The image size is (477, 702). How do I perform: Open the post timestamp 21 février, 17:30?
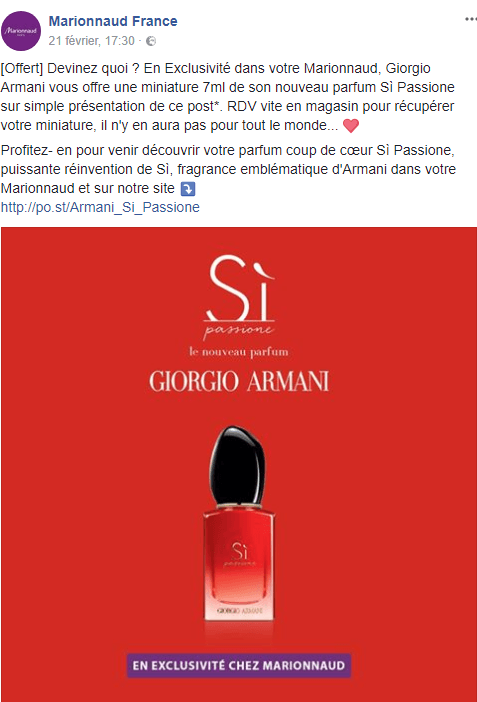click(x=91, y=41)
